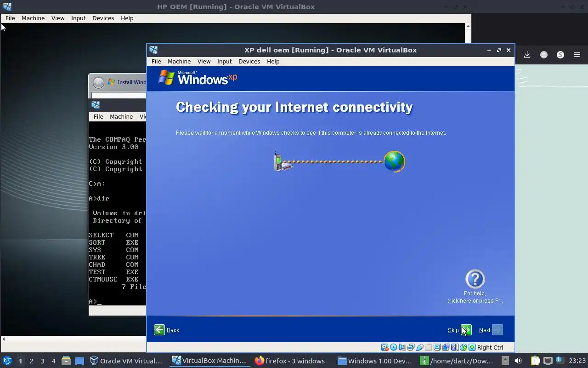The height and width of the screenshot is (368, 588).
Task: Switch to workspace 4
Action: point(54,361)
